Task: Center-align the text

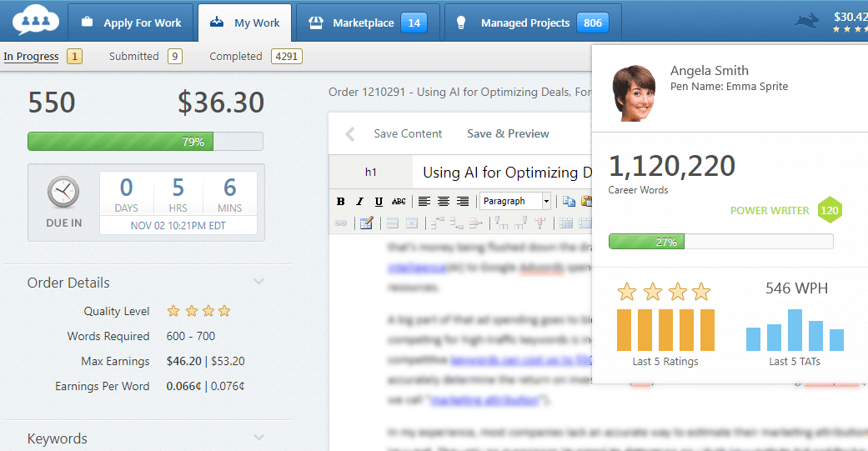Action: [x=443, y=201]
